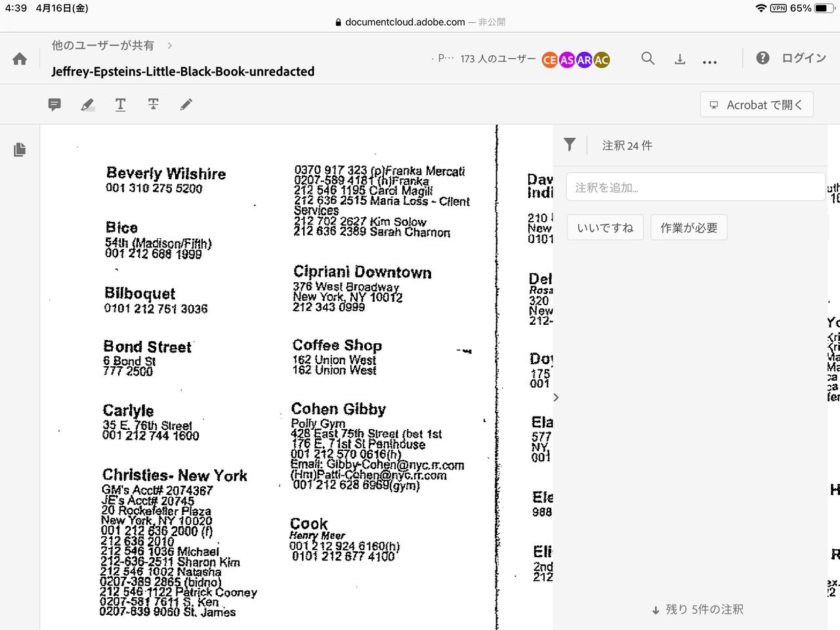Screen dimensions: 840x630
Task: Click the いいですね quick reply button
Action: click(605, 228)
